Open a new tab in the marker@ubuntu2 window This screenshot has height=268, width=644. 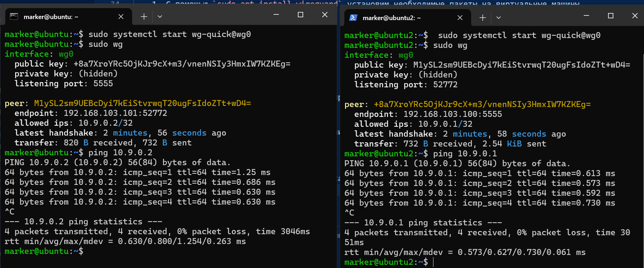pyautogui.click(x=482, y=18)
